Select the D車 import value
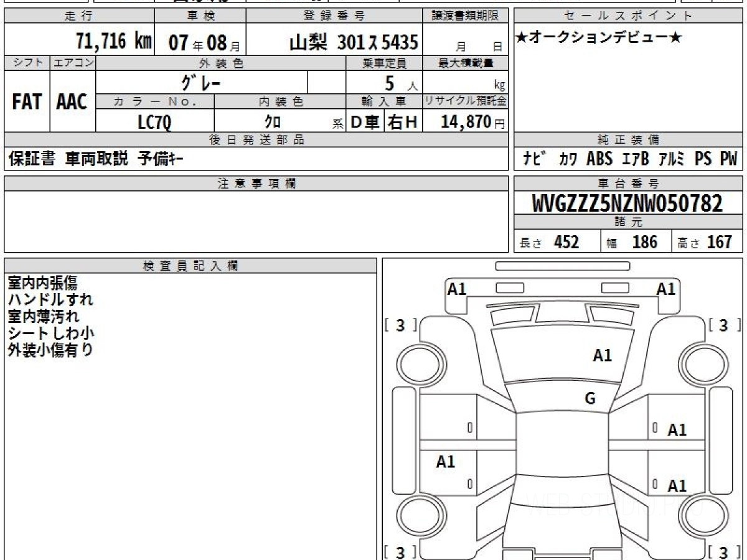747x560 pixels. point(365,123)
